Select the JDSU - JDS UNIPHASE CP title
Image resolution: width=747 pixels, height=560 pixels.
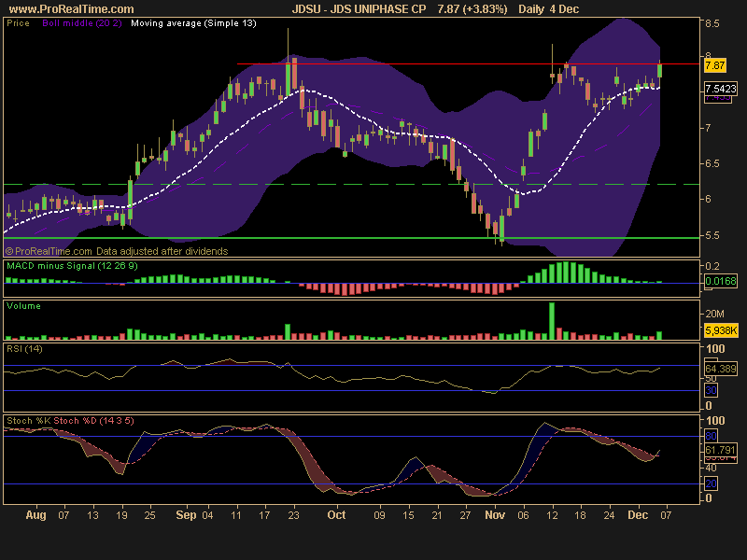[359, 9]
